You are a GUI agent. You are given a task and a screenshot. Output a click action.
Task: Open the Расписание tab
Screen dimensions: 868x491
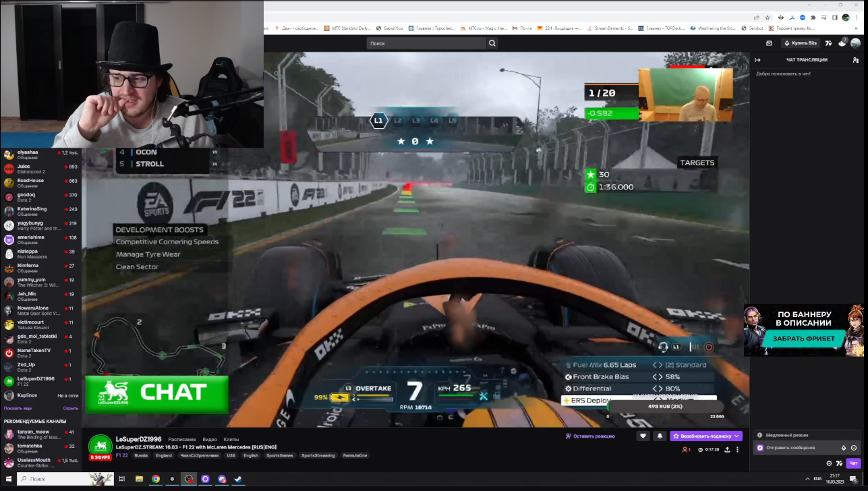(x=182, y=439)
